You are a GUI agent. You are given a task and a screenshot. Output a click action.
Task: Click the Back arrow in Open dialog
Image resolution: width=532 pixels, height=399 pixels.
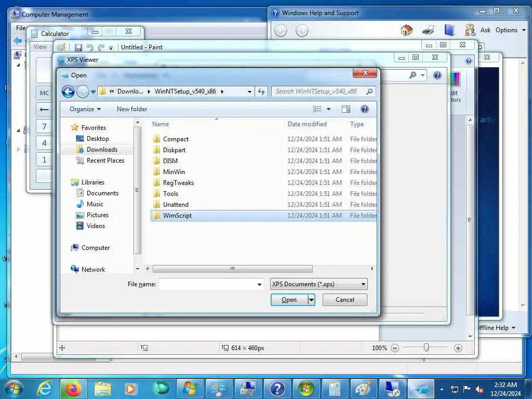point(68,91)
